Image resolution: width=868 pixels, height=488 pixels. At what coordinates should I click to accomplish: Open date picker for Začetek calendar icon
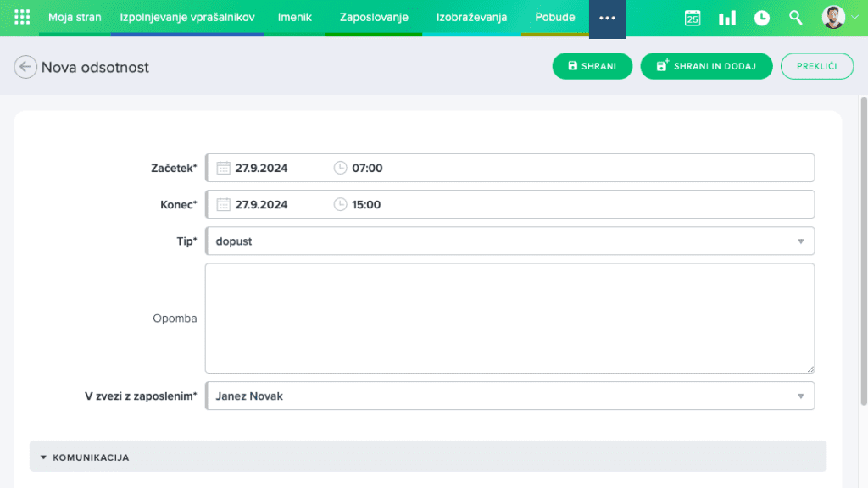pyautogui.click(x=224, y=168)
